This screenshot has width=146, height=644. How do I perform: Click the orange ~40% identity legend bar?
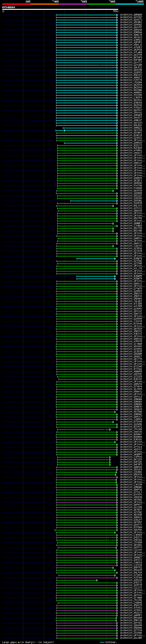(x=45, y=4)
